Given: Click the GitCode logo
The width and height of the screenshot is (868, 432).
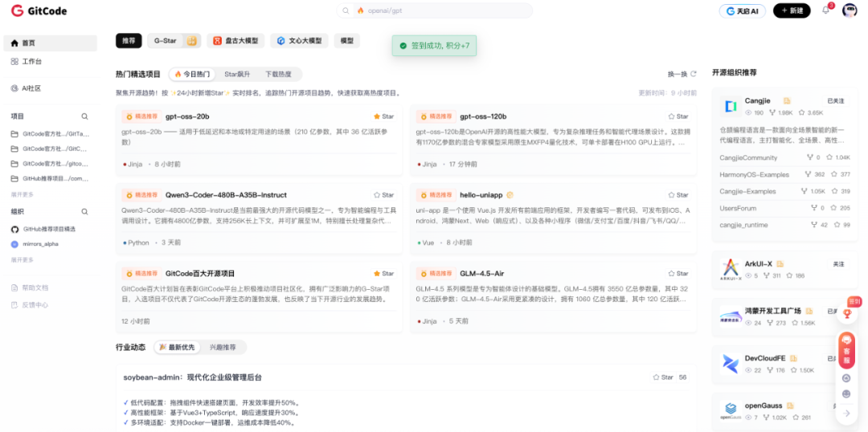Looking at the screenshot, I should (x=39, y=10).
